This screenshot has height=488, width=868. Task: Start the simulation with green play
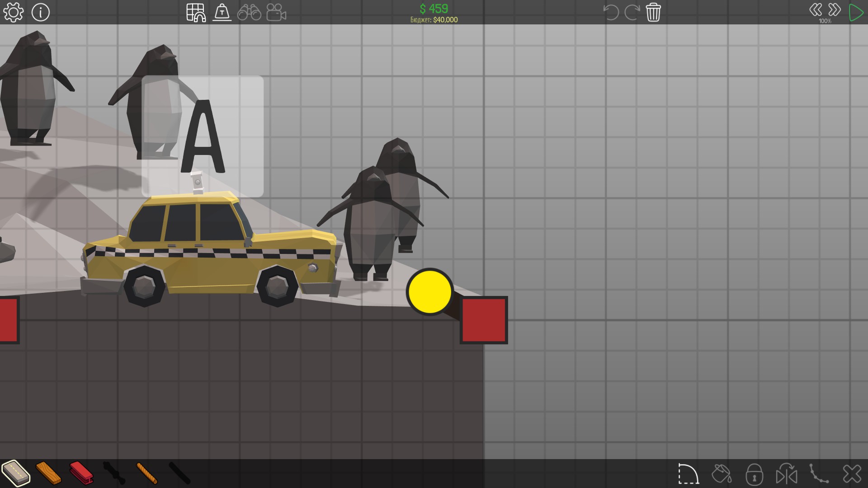coord(856,12)
